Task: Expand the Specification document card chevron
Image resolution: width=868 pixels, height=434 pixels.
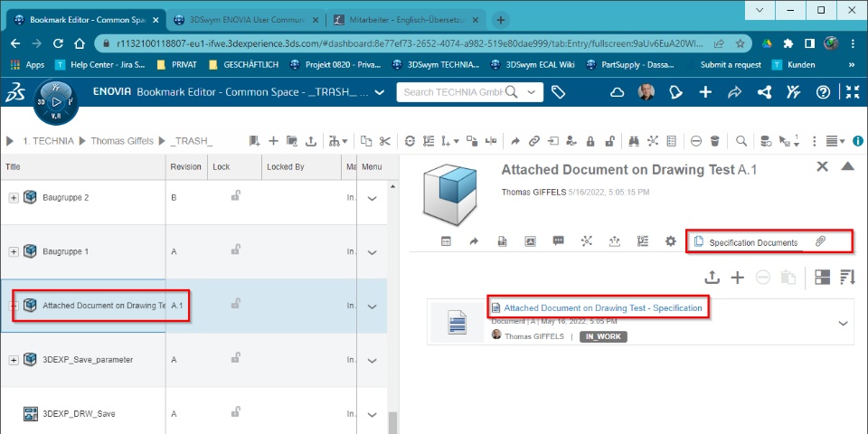Action: coord(843,324)
